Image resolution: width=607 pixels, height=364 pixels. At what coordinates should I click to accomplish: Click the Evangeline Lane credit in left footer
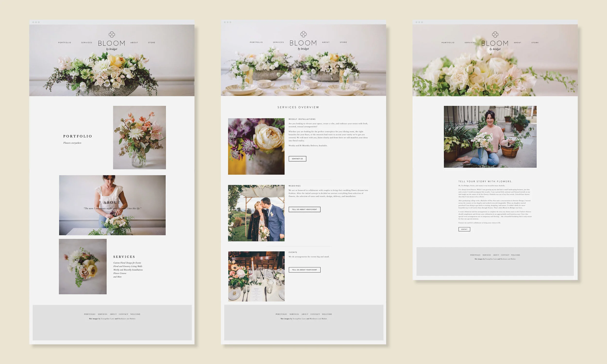click(108, 319)
